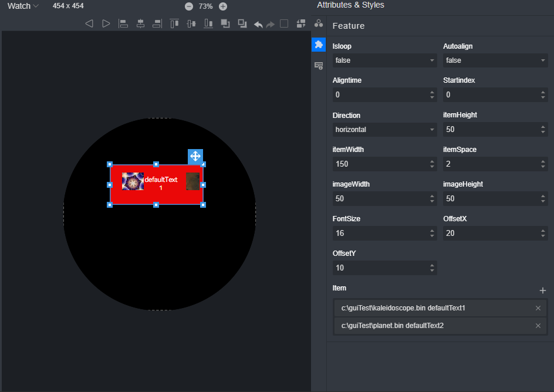Expand the Direction dropdown set to horizontal
The height and width of the screenshot is (392, 554).
[x=384, y=130]
